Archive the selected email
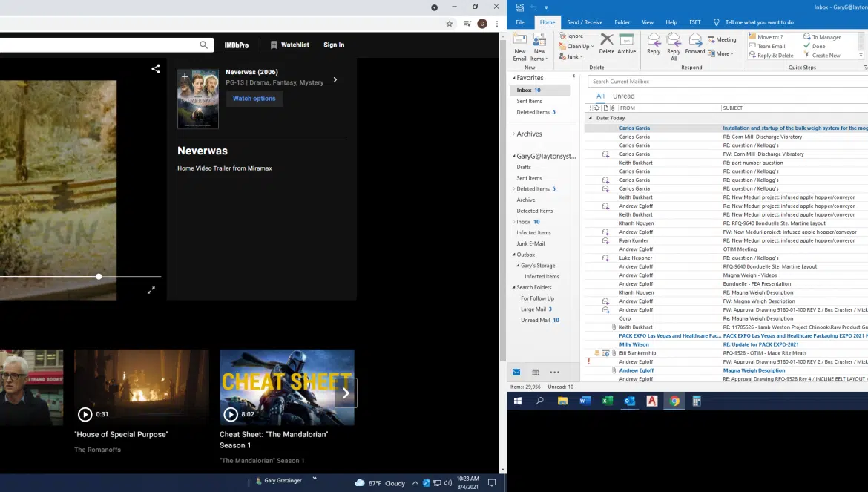The image size is (868, 492). [x=627, y=42]
